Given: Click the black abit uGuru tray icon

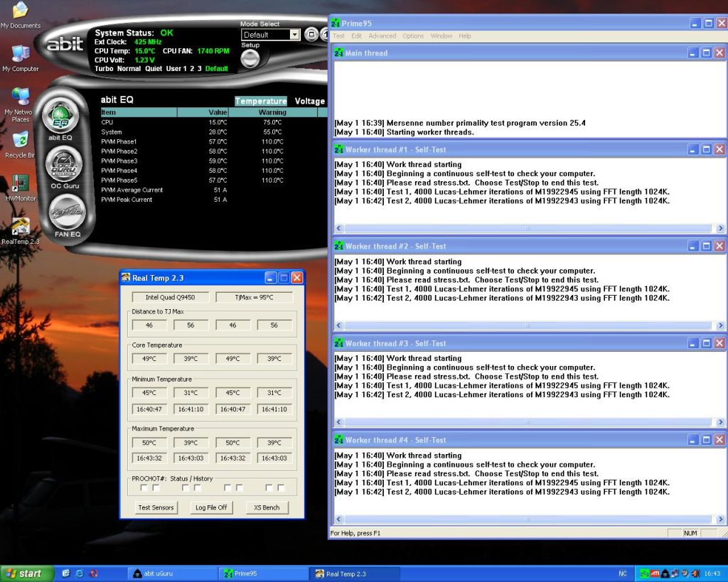Looking at the screenshot, I should pyautogui.click(x=665, y=573).
